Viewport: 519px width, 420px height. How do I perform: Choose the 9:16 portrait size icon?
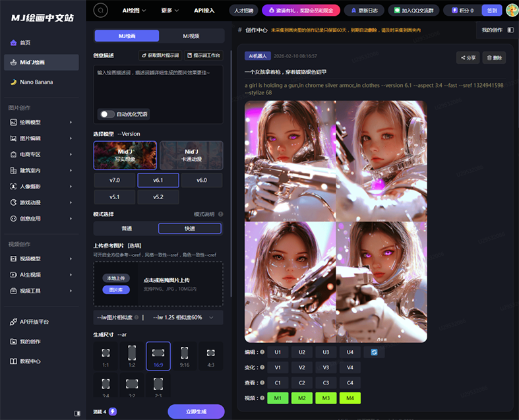tap(185, 356)
